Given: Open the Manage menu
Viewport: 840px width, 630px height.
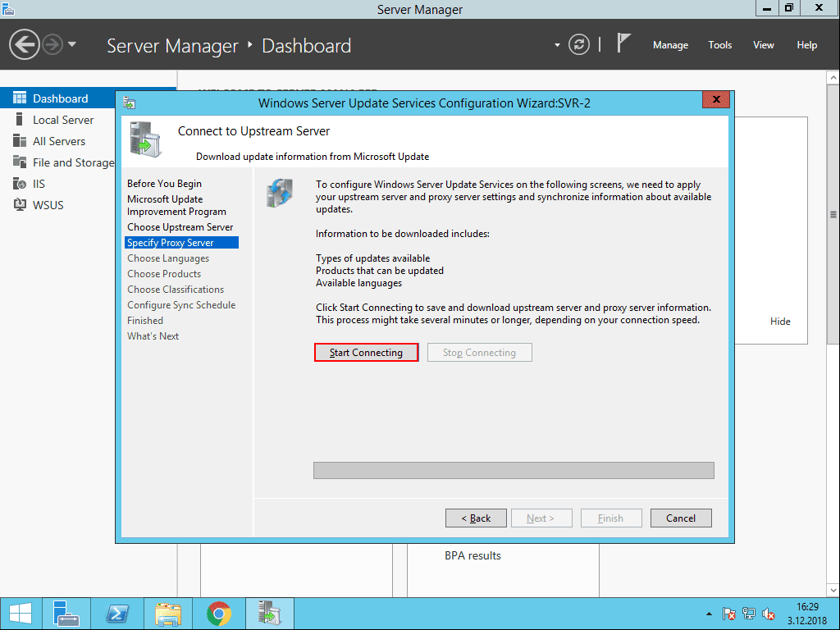Looking at the screenshot, I should pos(670,45).
